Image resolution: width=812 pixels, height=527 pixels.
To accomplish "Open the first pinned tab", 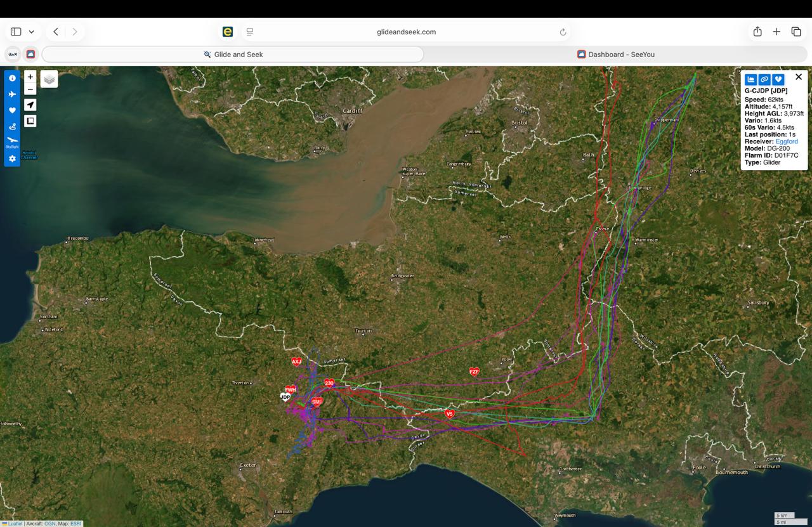I will point(13,55).
